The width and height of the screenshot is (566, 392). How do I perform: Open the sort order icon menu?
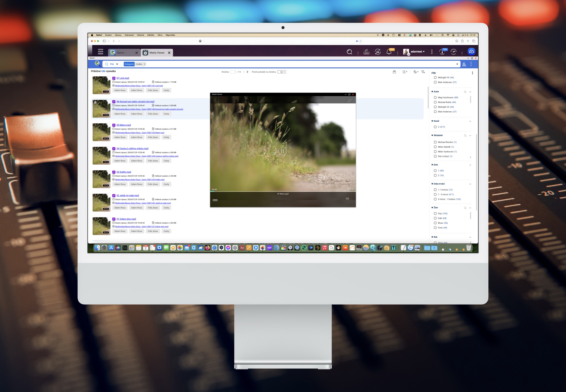point(416,72)
